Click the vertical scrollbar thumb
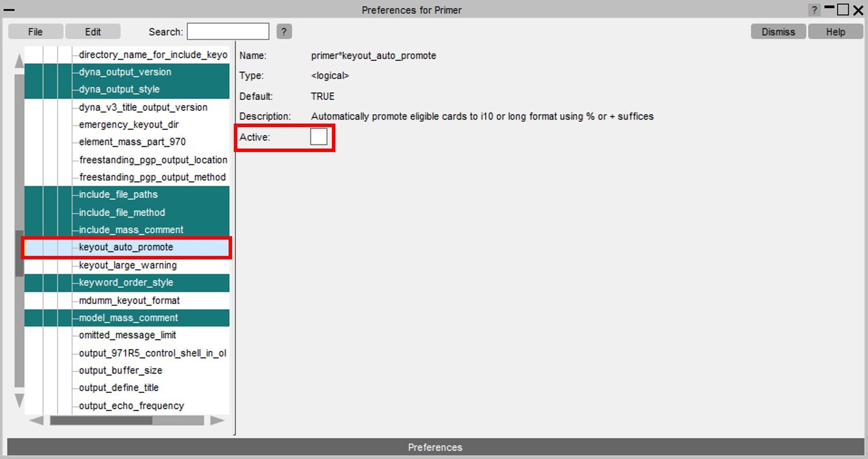 (x=19, y=253)
